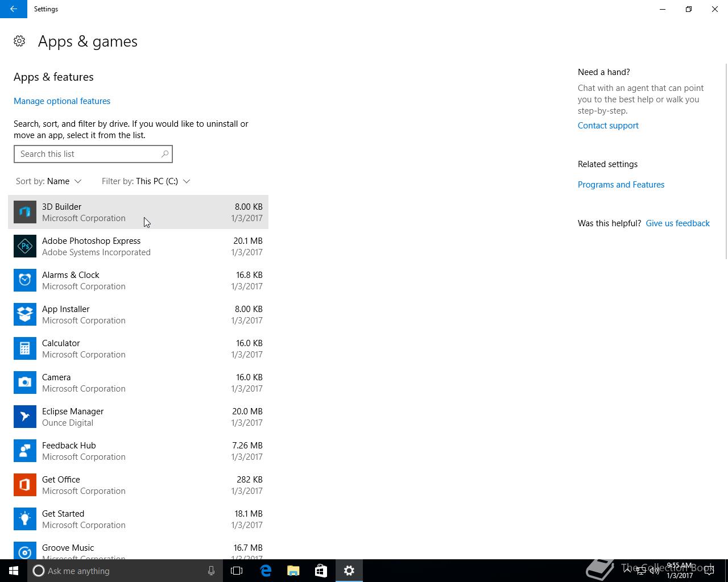This screenshot has width=728, height=582.
Task: Click the 7.26 MB size value
Action: [x=248, y=446]
